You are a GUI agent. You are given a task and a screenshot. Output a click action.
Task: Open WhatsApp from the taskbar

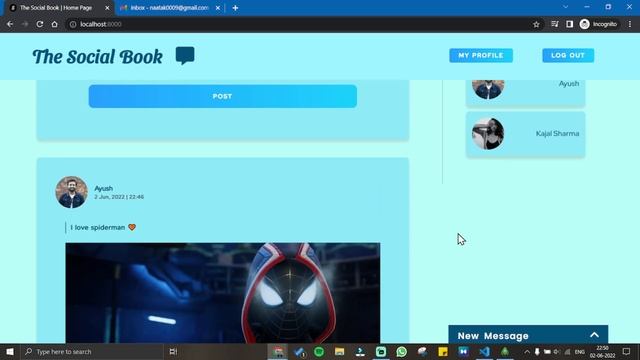[x=402, y=351]
